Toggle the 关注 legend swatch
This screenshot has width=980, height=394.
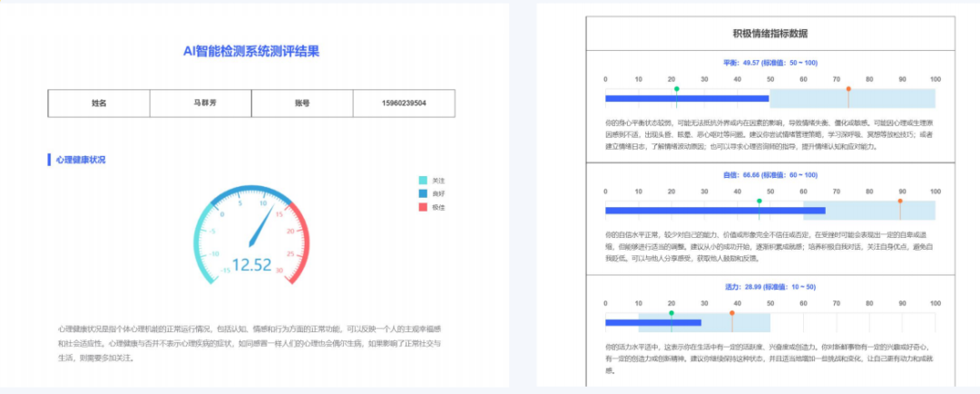tap(423, 180)
